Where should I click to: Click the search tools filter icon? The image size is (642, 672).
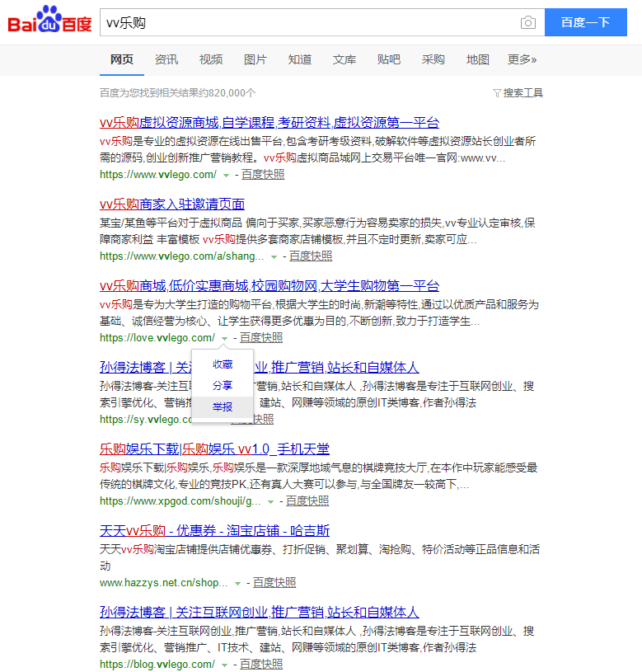pos(497,93)
